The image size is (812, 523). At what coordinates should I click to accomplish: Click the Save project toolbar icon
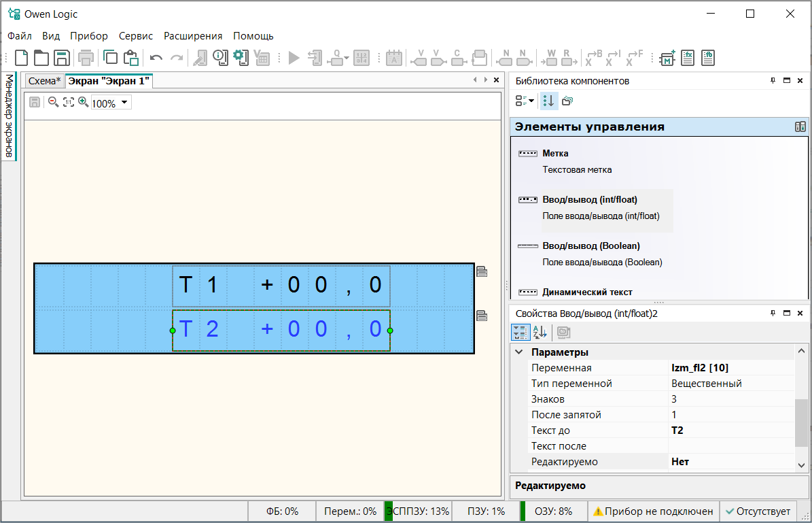pyautogui.click(x=62, y=58)
